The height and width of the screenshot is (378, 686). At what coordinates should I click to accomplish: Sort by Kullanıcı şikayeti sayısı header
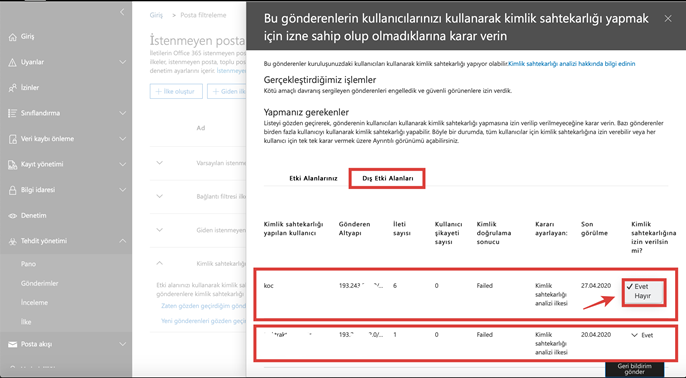pyautogui.click(x=448, y=233)
